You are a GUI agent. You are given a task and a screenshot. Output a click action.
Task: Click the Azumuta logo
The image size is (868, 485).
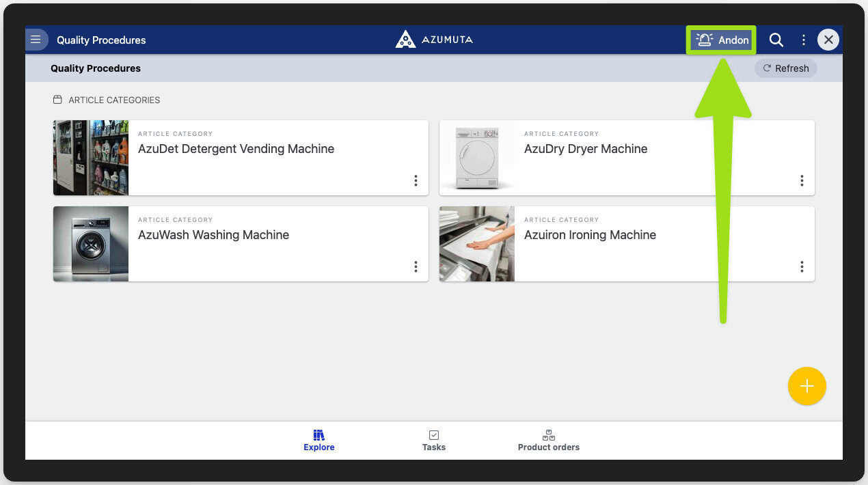click(x=434, y=39)
